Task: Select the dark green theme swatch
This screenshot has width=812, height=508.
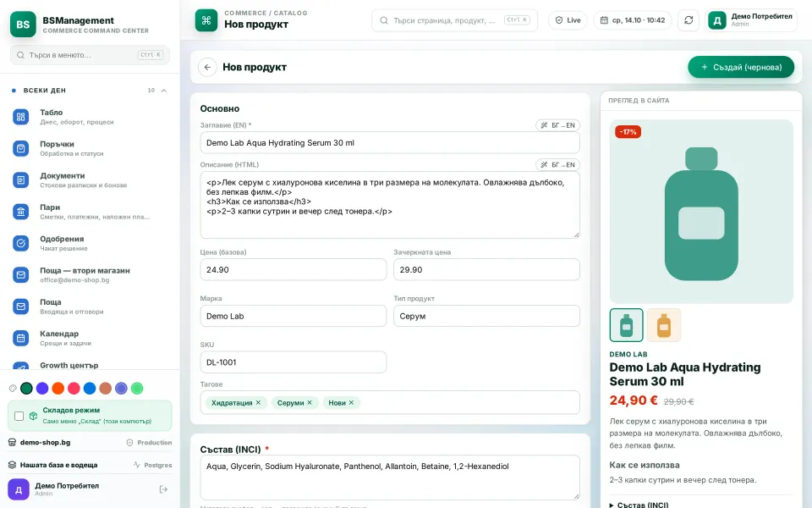Action: pyautogui.click(x=26, y=389)
